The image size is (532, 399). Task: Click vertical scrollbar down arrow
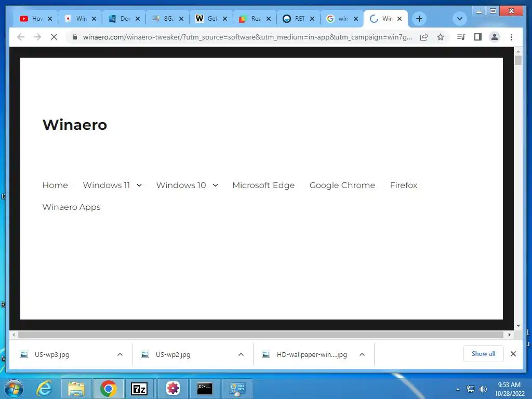tap(518, 326)
